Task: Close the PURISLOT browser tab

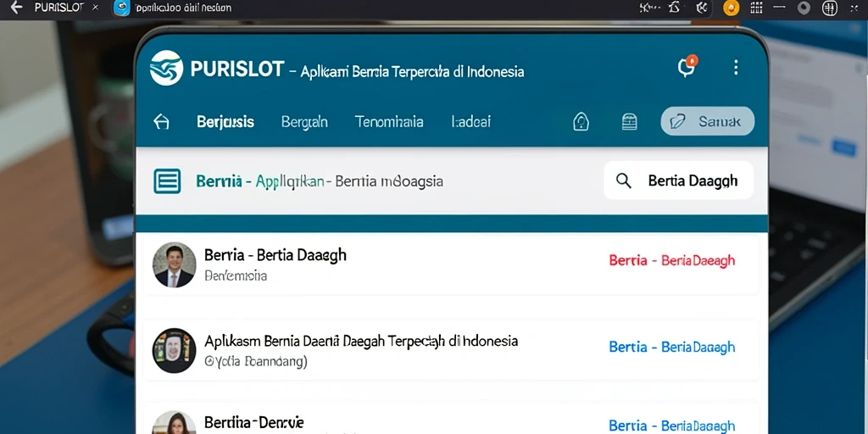Action: coord(95,8)
